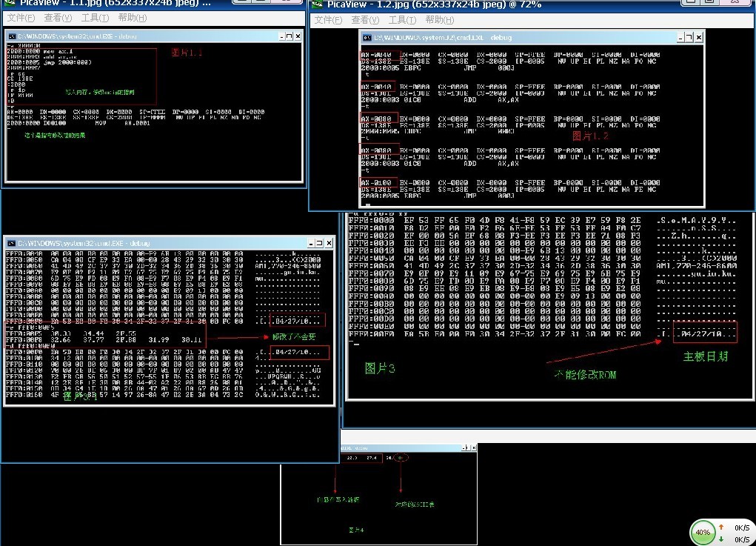The height and width of the screenshot is (546, 756).
Task: Close the debug window shown in 图片1.1
Action: [298, 36]
